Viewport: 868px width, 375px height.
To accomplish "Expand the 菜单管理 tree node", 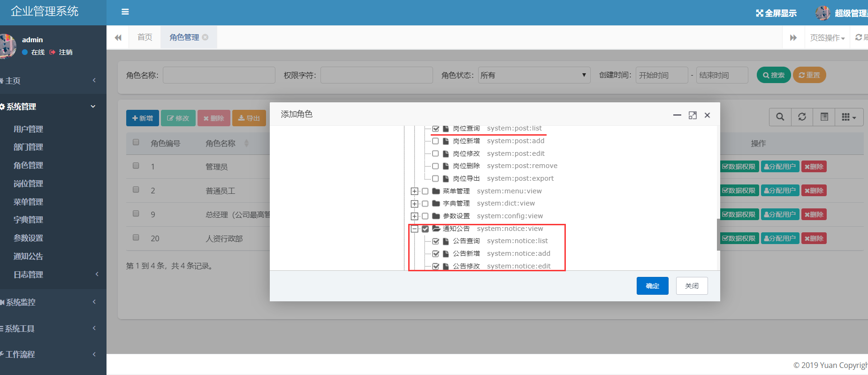I will point(415,191).
